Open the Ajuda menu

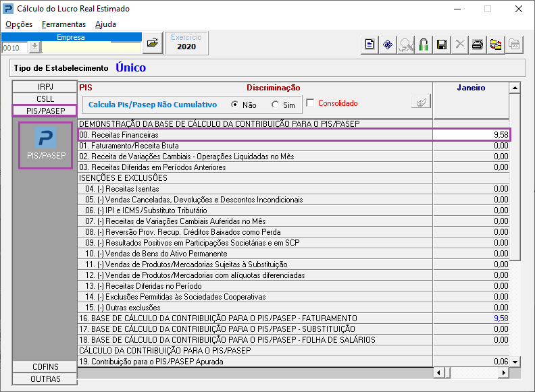[x=105, y=24]
